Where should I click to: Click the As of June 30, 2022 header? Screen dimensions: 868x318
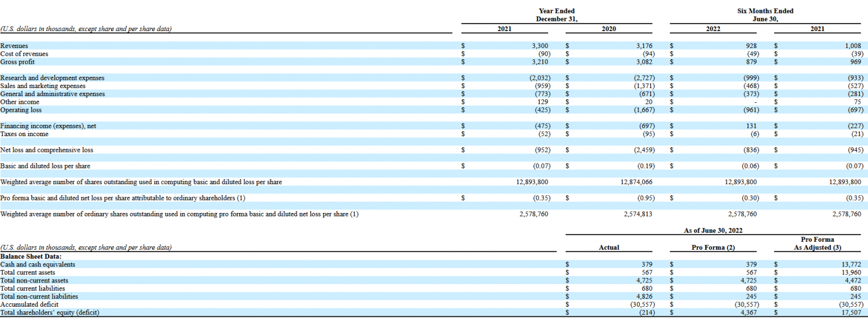(x=713, y=230)
